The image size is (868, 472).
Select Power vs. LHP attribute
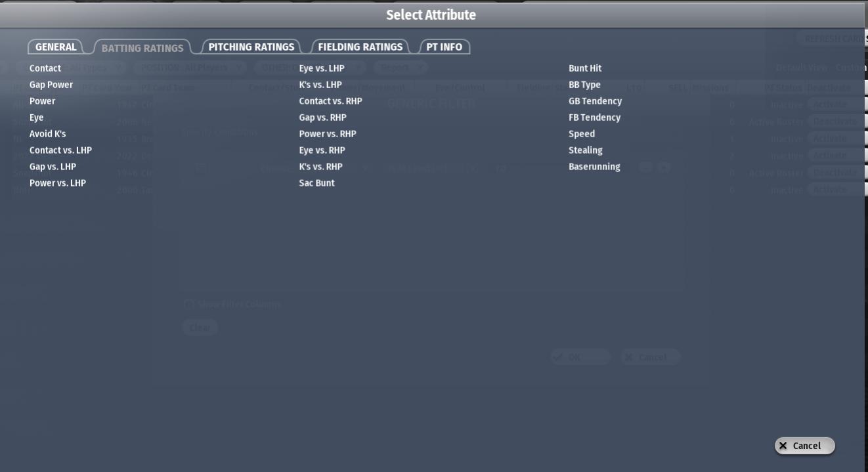coord(58,183)
